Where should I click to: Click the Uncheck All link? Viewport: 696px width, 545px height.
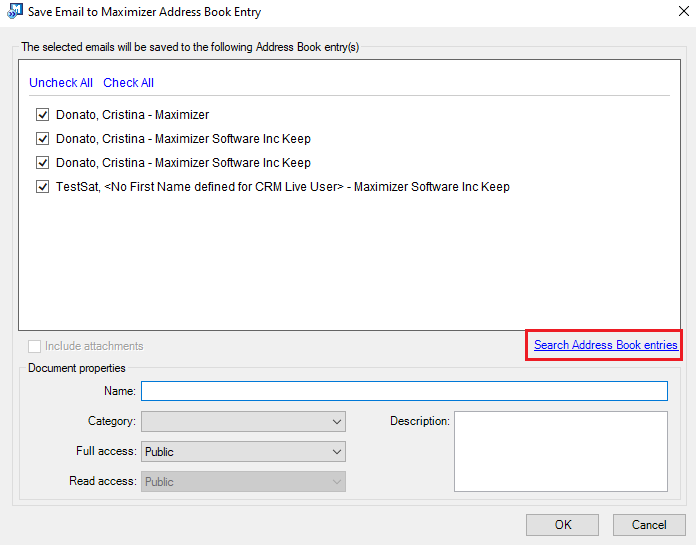pyautogui.click(x=61, y=83)
